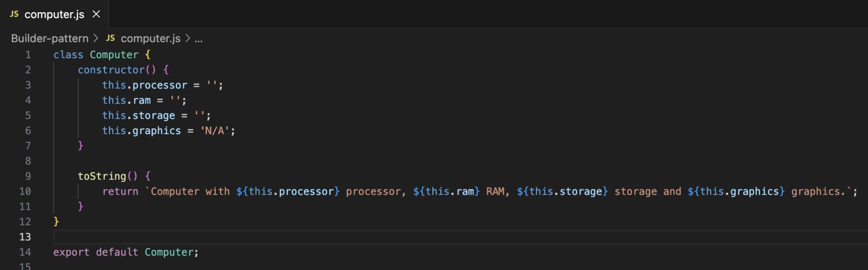Click the constructor keyword on line 2

point(111,70)
